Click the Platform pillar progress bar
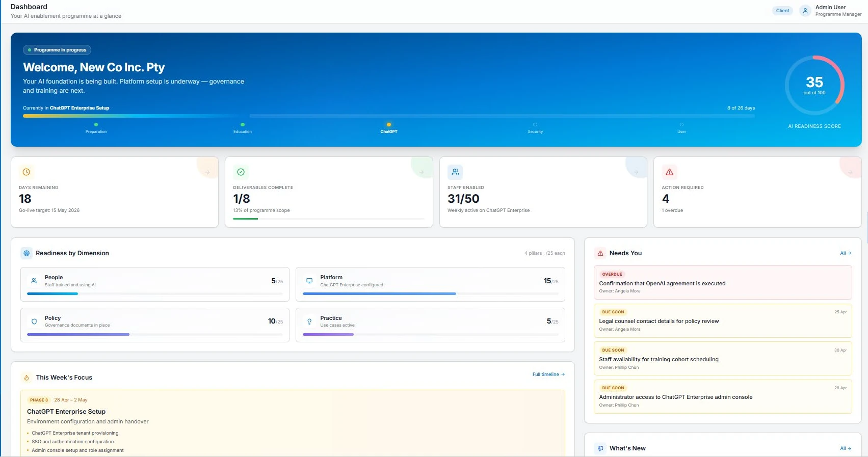Viewport: 868px width, 457px height. coord(431,293)
